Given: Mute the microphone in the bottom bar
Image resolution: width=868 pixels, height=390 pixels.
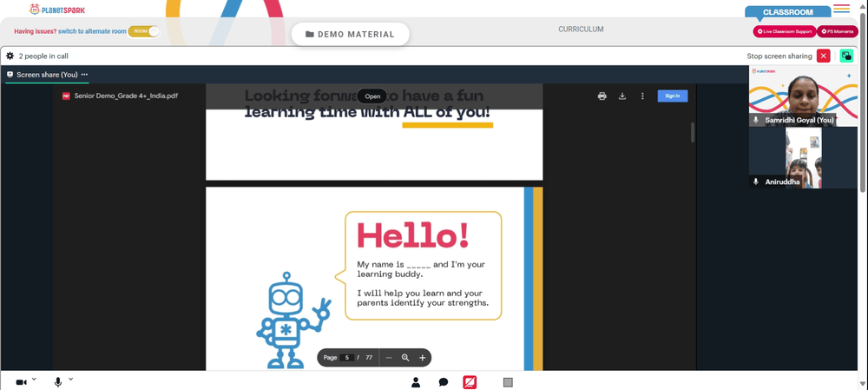Looking at the screenshot, I should point(58,382).
